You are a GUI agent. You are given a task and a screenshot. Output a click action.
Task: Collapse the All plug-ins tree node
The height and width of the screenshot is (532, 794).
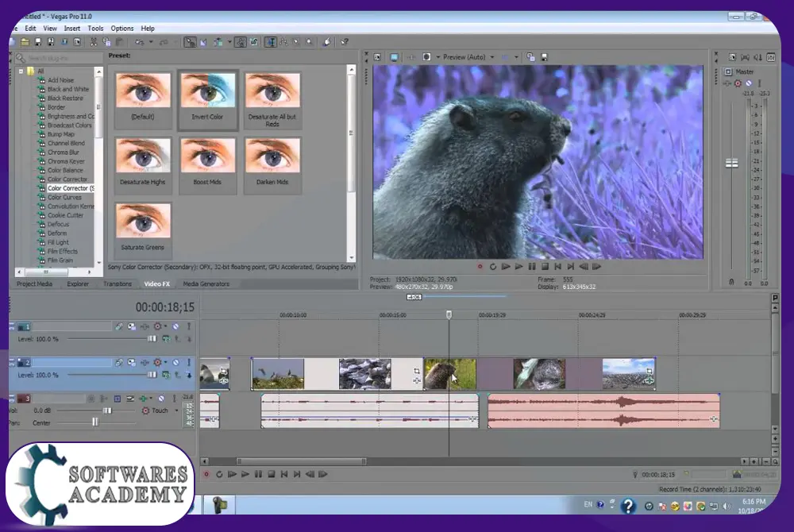point(21,71)
